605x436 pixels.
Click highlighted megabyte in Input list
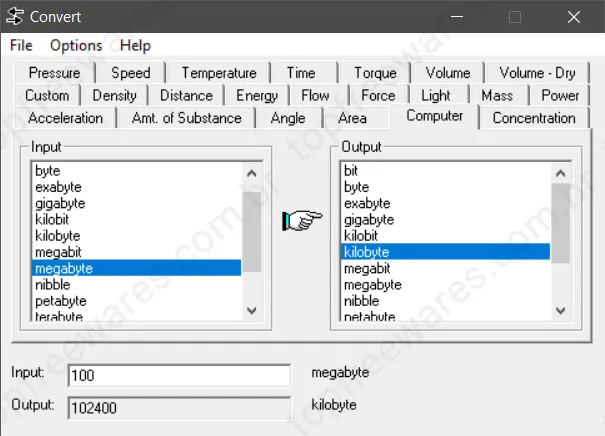[137, 268]
